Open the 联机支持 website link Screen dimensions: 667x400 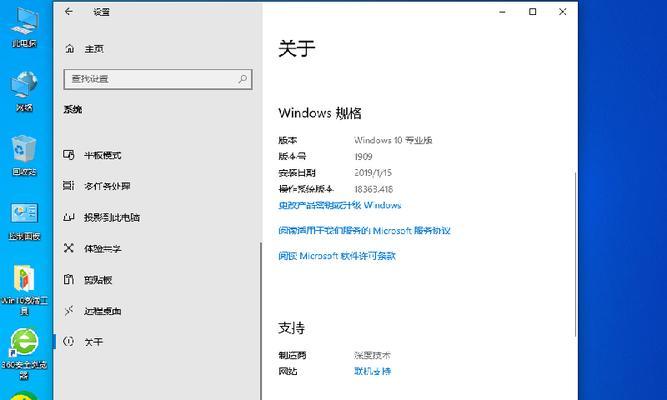[372, 371]
